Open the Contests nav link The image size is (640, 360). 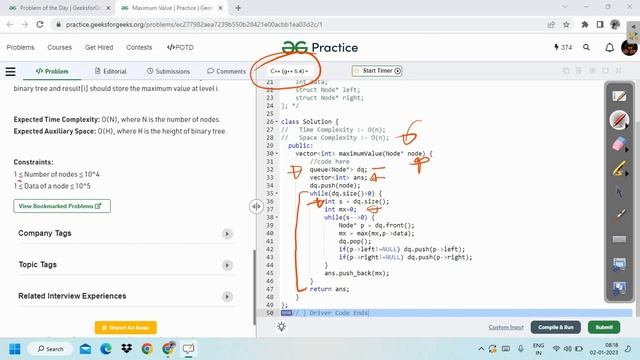coord(139,47)
